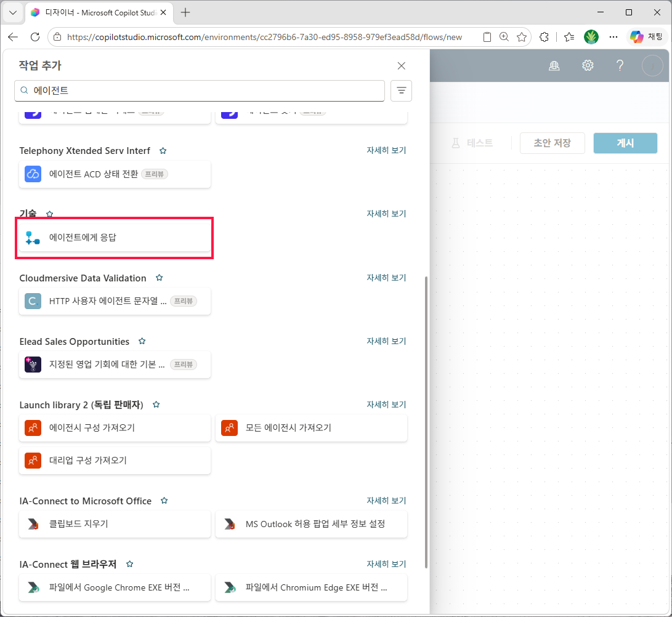Viewport: 672px width, 617px height.
Task: Open 자세히 보기 for Cloudmersive Data Validation
Action: pyautogui.click(x=386, y=278)
